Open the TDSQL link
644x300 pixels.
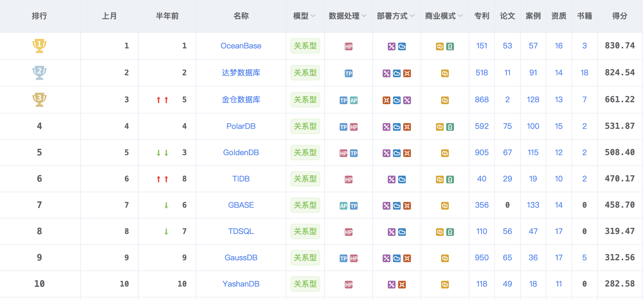click(241, 231)
